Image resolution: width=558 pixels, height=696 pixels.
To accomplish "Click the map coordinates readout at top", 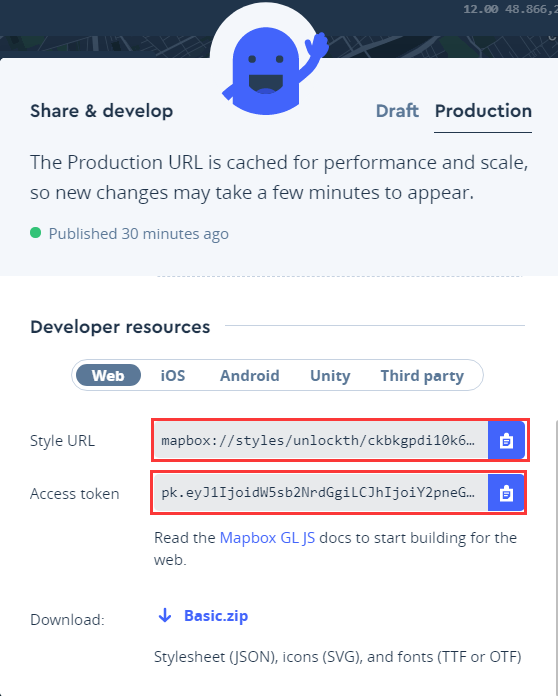I will [511, 9].
